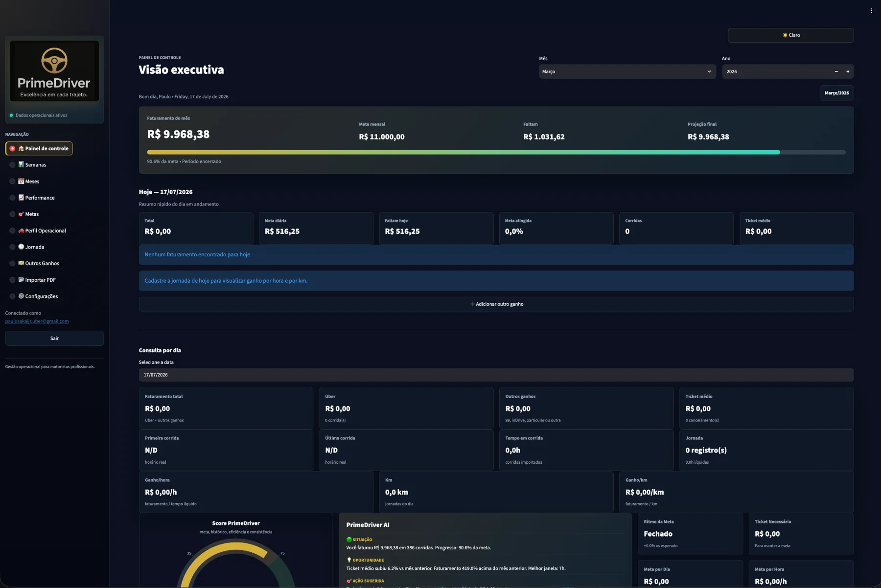Click the plus icon on Adicionar outro ganho
This screenshot has height=588, width=881.
(x=472, y=304)
